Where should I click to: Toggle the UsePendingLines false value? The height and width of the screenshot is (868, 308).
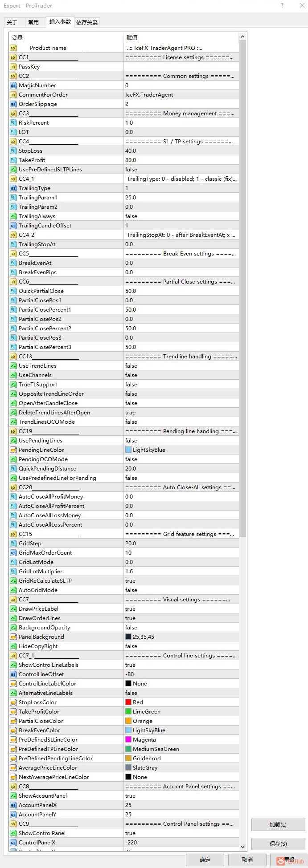(181, 441)
